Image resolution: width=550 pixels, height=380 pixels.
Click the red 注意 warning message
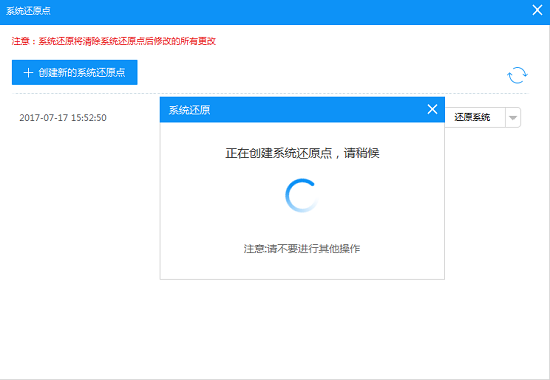pos(114,41)
